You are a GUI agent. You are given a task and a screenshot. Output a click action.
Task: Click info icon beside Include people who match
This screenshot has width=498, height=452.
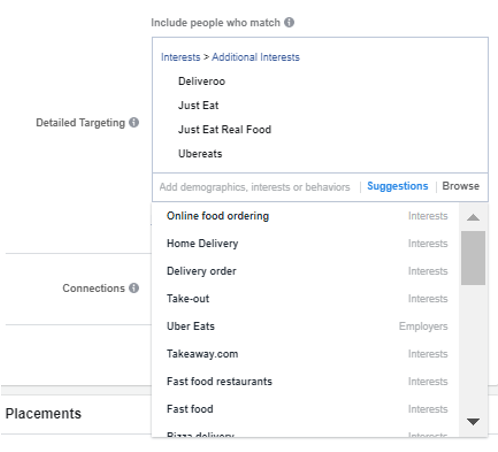pos(289,22)
